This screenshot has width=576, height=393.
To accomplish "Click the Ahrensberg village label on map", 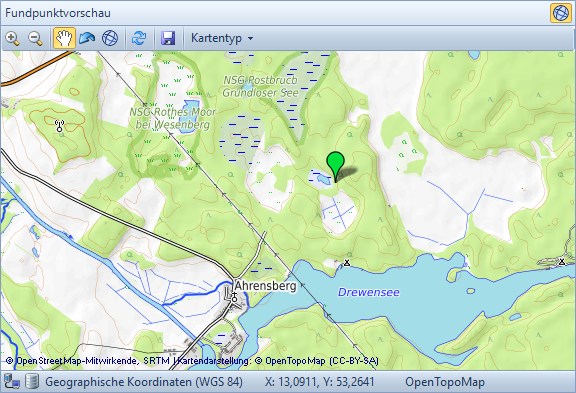I will (x=265, y=285).
